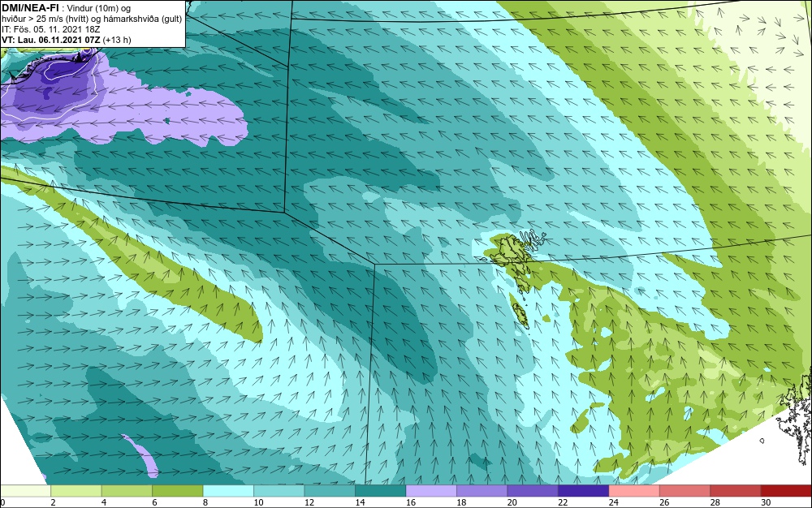Screen dimensions: 812x508
Task: Click the small southern island below the Faroes
Action: 520,316
